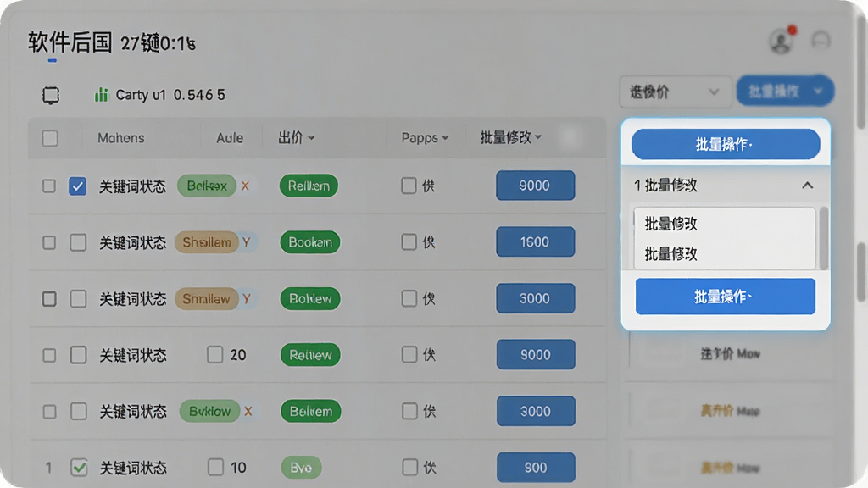
Task: Tick the 供 checkbox in the Bellrem row
Action: point(409,411)
